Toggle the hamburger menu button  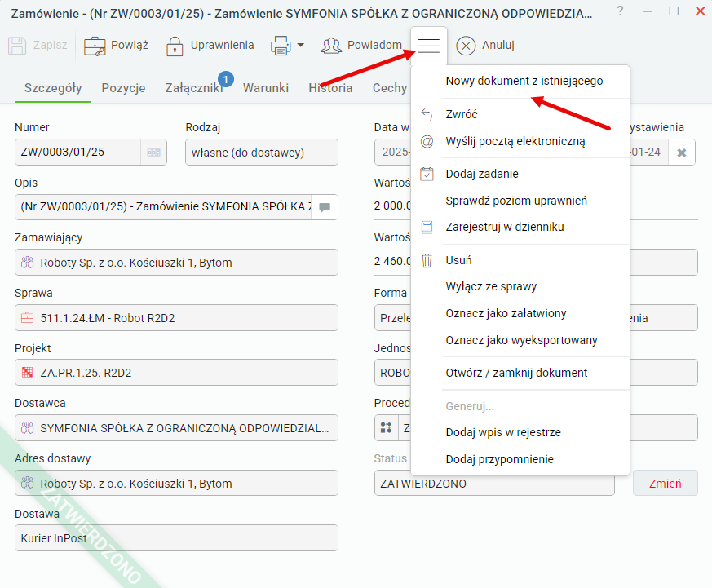point(429,46)
